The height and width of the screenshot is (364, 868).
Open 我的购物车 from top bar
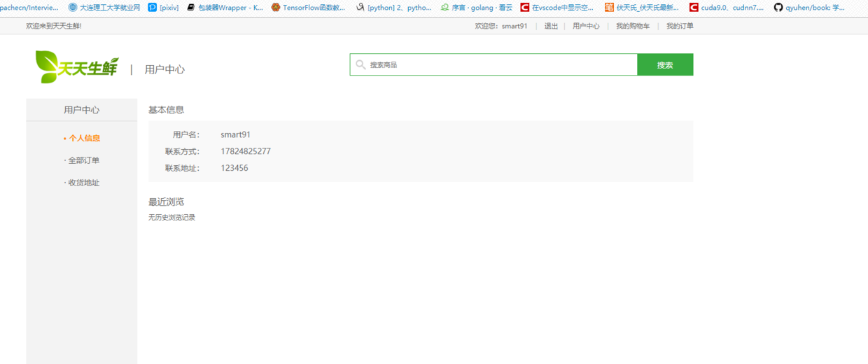tap(633, 26)
